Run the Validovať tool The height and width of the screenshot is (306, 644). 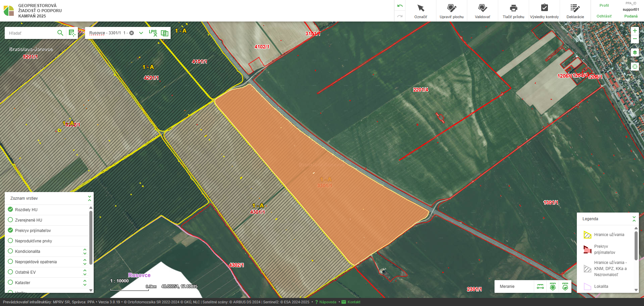482,11
